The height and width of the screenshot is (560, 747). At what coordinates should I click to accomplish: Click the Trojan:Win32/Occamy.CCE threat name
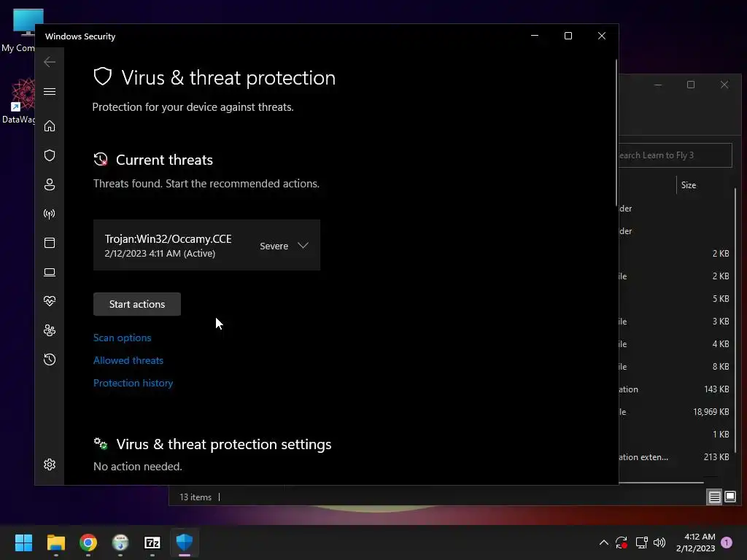click(169, 239)
